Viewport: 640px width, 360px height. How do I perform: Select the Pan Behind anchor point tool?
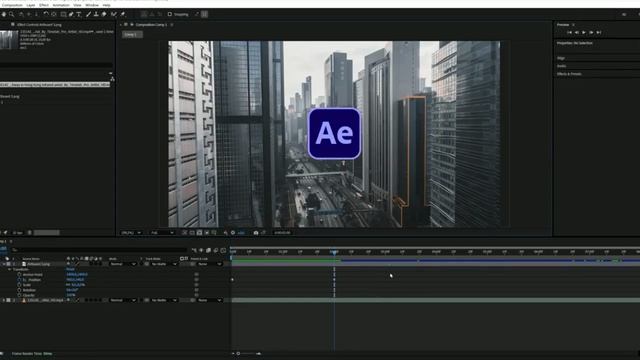click(x=54, y=14)
